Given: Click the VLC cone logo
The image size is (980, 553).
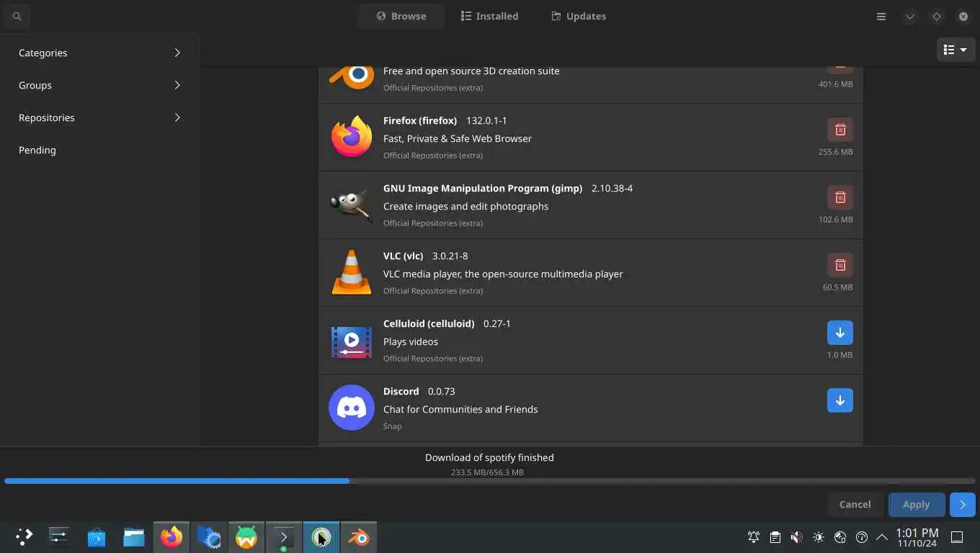Looking at the screenshot, I should tap(352, 272).
